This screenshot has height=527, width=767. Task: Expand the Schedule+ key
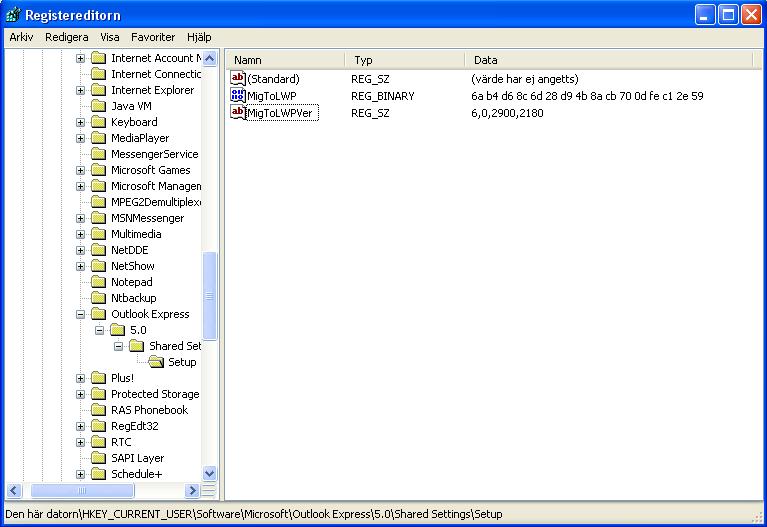point(80,474)
